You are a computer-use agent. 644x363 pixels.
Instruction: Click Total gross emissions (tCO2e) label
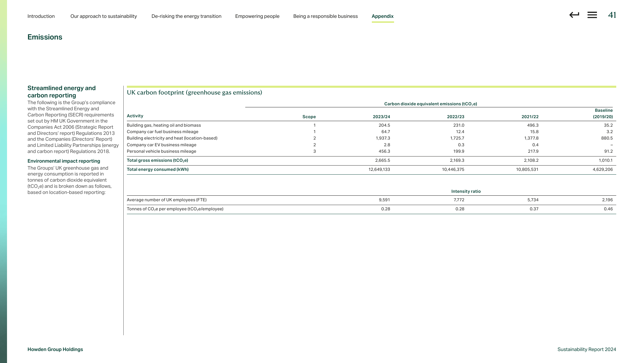tap(157, 161)
